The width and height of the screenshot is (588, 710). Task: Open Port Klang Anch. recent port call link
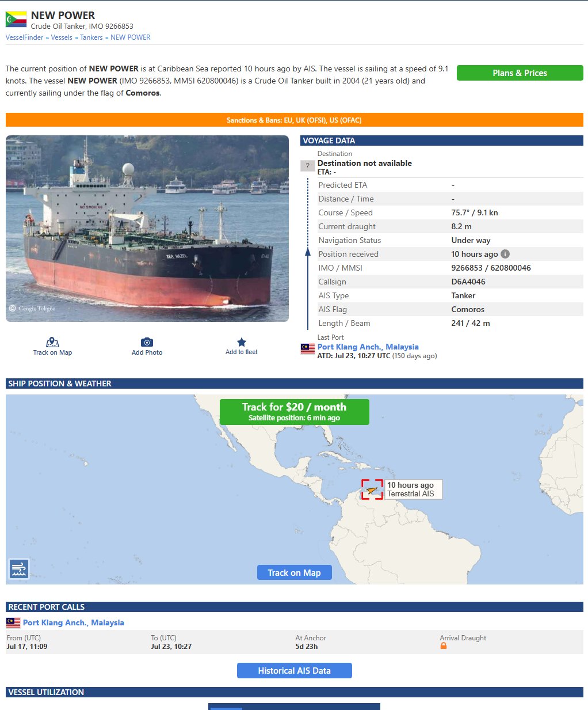click(x=73, y=622)
